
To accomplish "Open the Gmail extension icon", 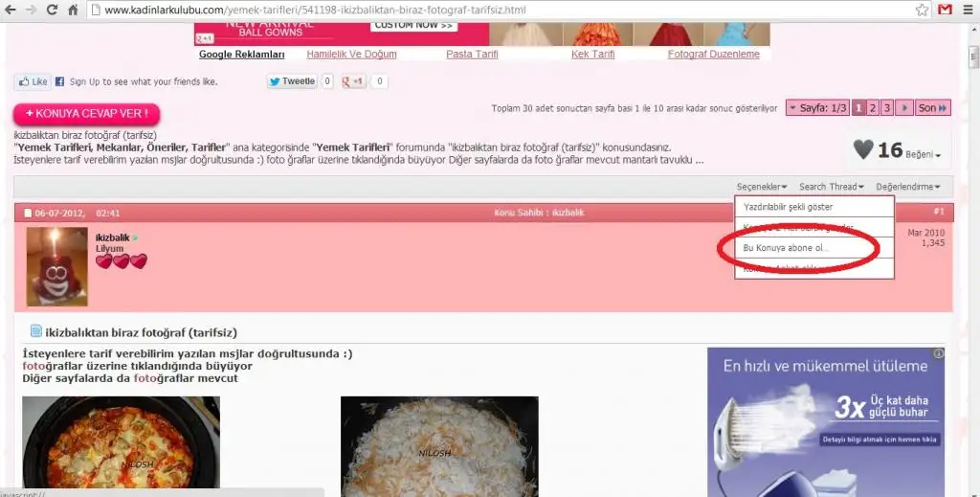I will tap(945, 10).
